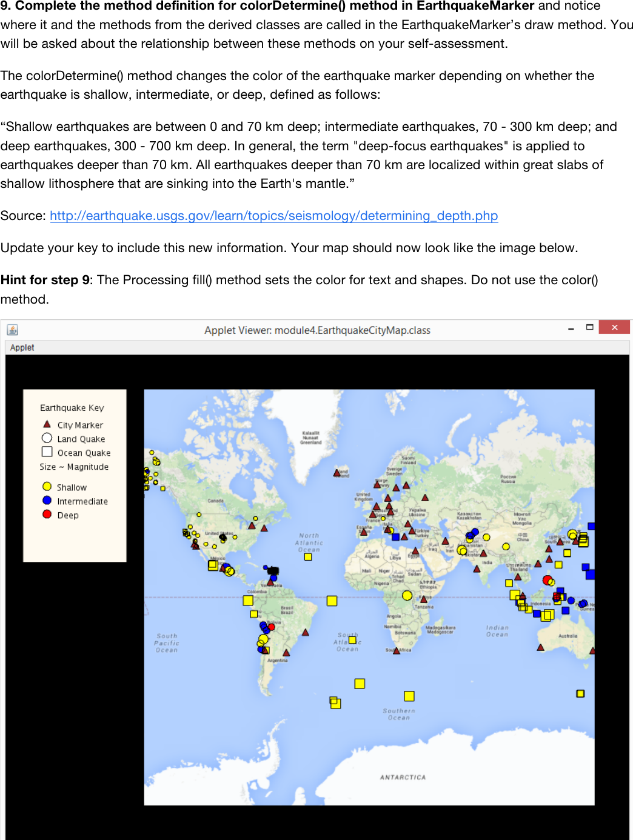This screenshot has width=633, height=840.
Task: Click the city triangle in western Australia
Action: [540, 647]
